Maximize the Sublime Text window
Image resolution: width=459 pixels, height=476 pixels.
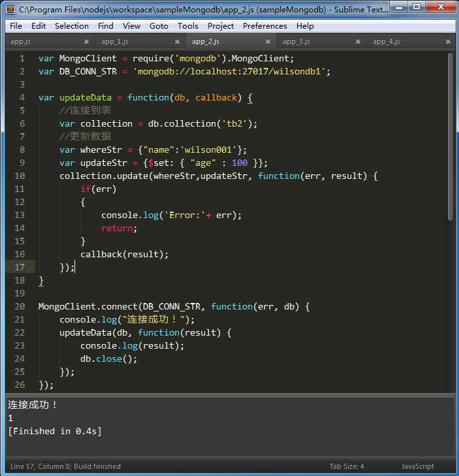[x=417, y=8]
